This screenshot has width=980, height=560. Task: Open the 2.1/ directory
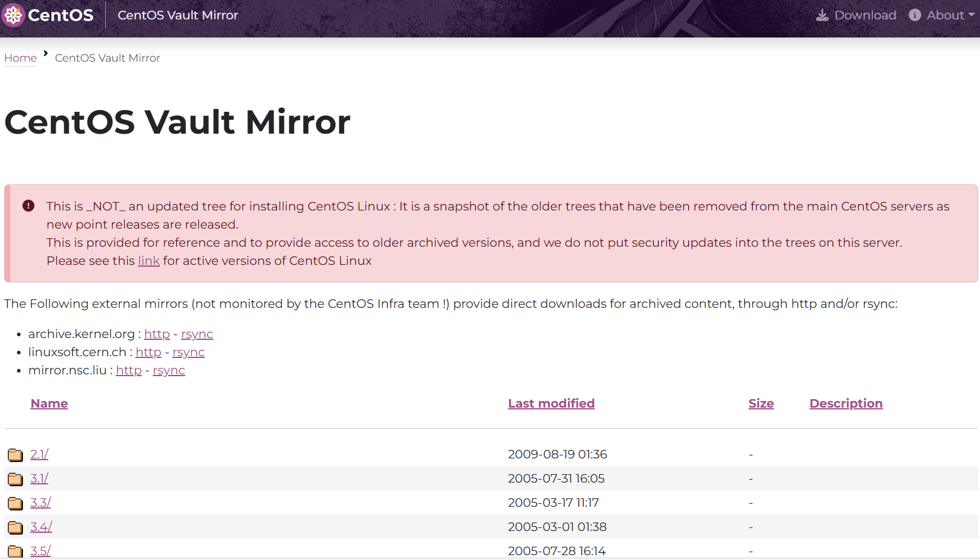click(39, 454)
